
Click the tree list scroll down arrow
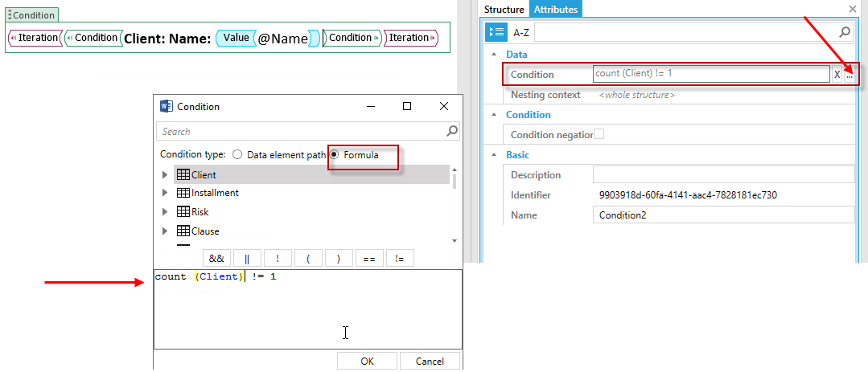click(455, 241)
